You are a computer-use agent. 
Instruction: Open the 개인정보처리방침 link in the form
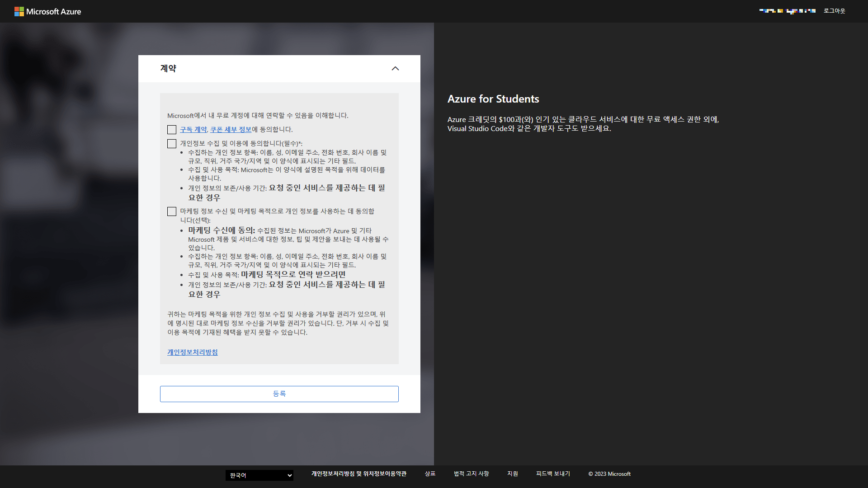[x=193, y=352]
